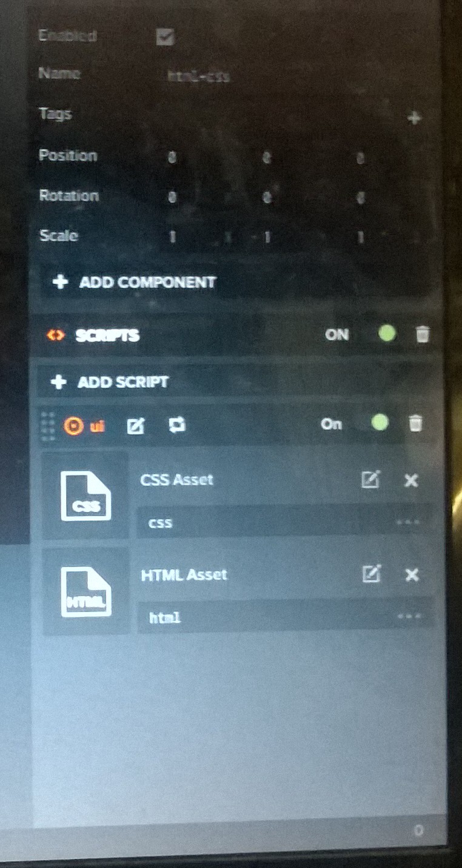Delete the Scripts component with trash icon
Viewport: 462px width, 868px height.
coord(423,334)
